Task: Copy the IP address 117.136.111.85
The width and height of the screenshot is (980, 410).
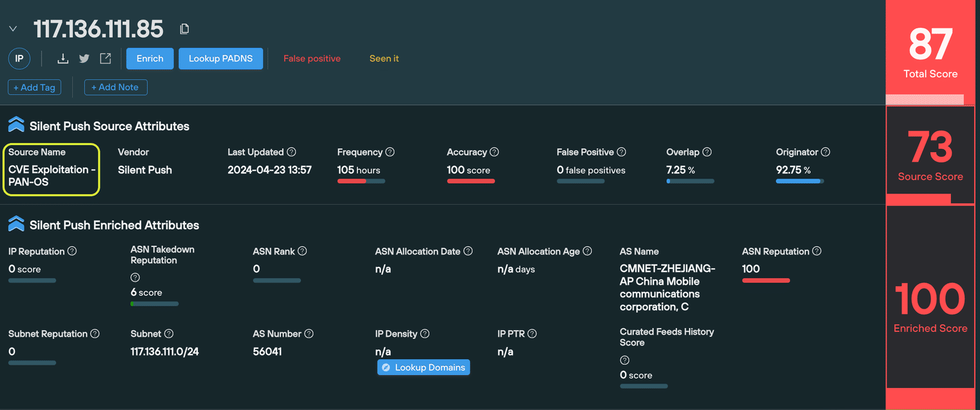Action: click(185, 29)
